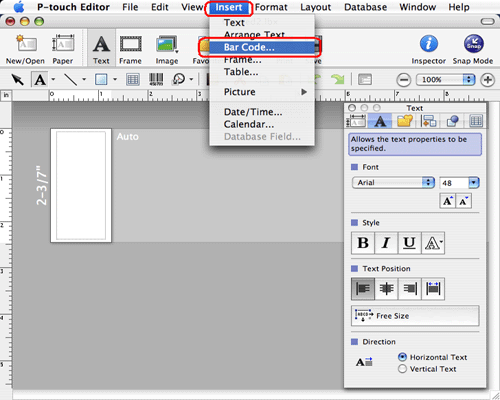Align text left
Screen dimensions: 500x400
[363, 289]
